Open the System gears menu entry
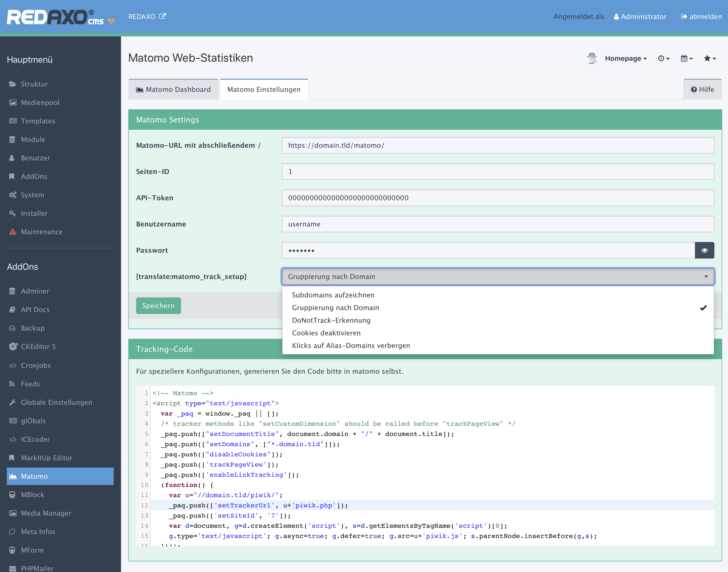The height and width of the screenshot is (572, 728). tap(32, 195)
